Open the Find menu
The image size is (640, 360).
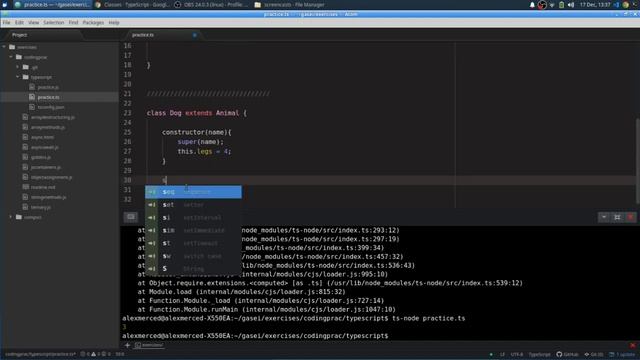coord(73,22)
